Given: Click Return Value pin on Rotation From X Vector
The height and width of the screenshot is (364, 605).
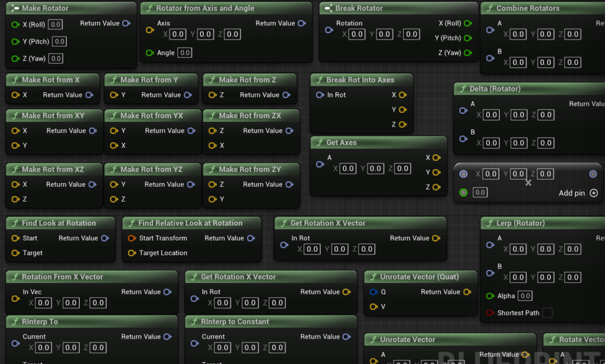Looking at the screenshot, I should pyautogui.click(x=167, y=292).
